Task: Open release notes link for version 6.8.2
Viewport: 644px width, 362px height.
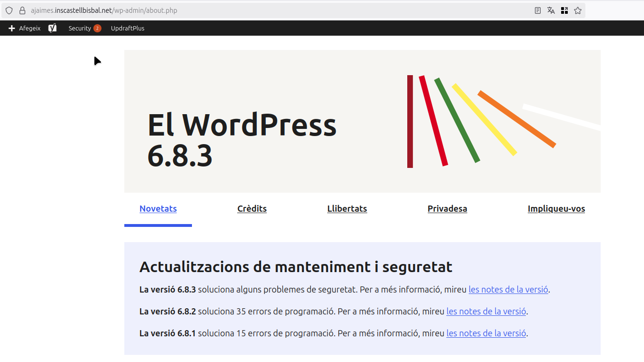Action: 486,312
